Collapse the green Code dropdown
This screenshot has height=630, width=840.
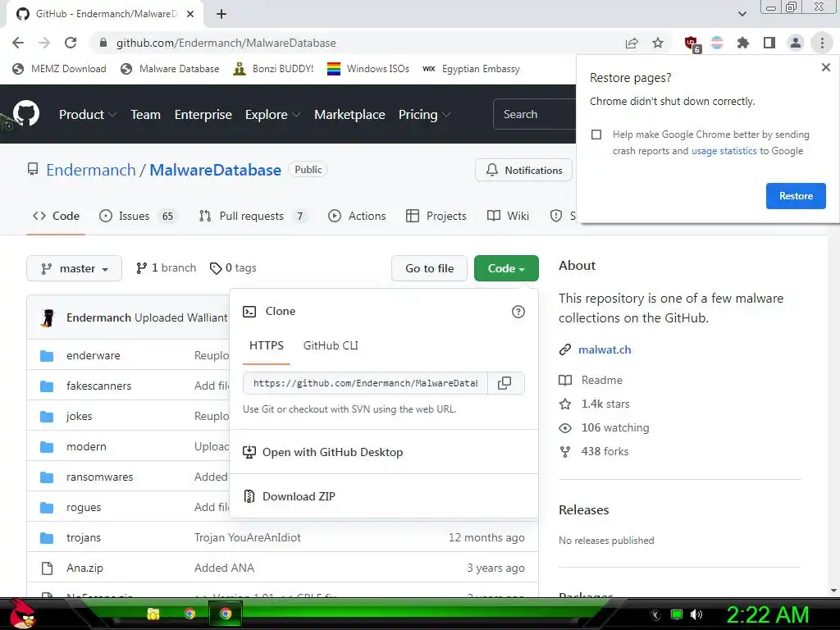506,268
